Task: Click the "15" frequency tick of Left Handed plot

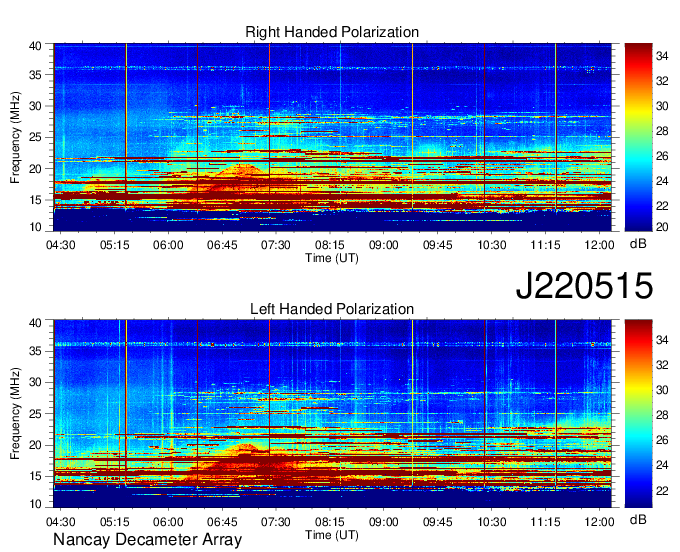Action: [35, 477]
